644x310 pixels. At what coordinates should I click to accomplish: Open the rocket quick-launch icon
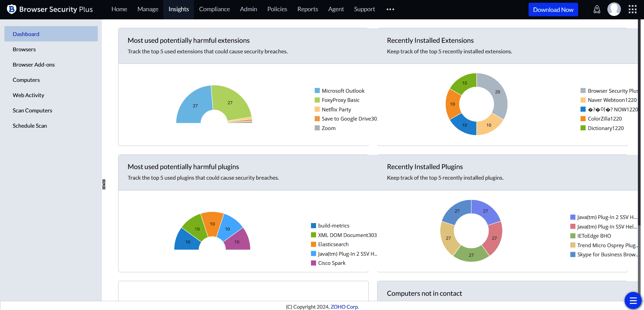(596, 10)
